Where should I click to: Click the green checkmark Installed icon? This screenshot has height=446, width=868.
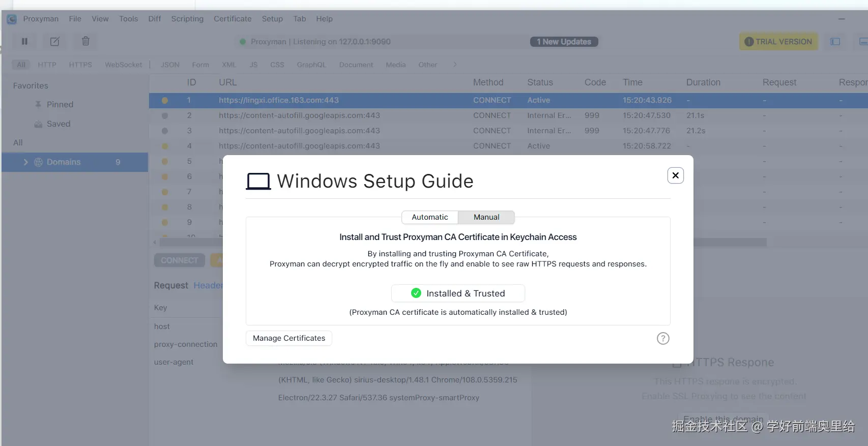pyautogui.click(x=416, y=293)
